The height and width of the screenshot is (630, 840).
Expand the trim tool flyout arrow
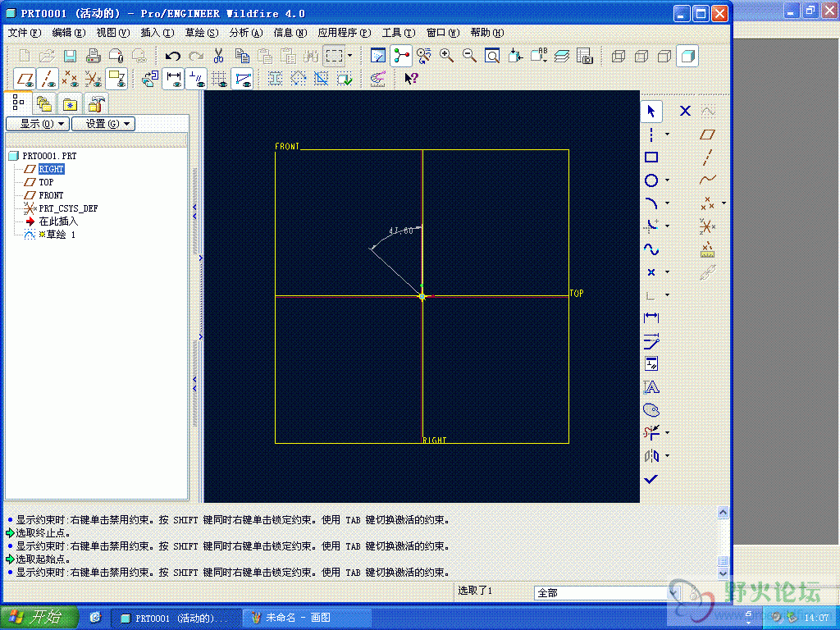668,433
